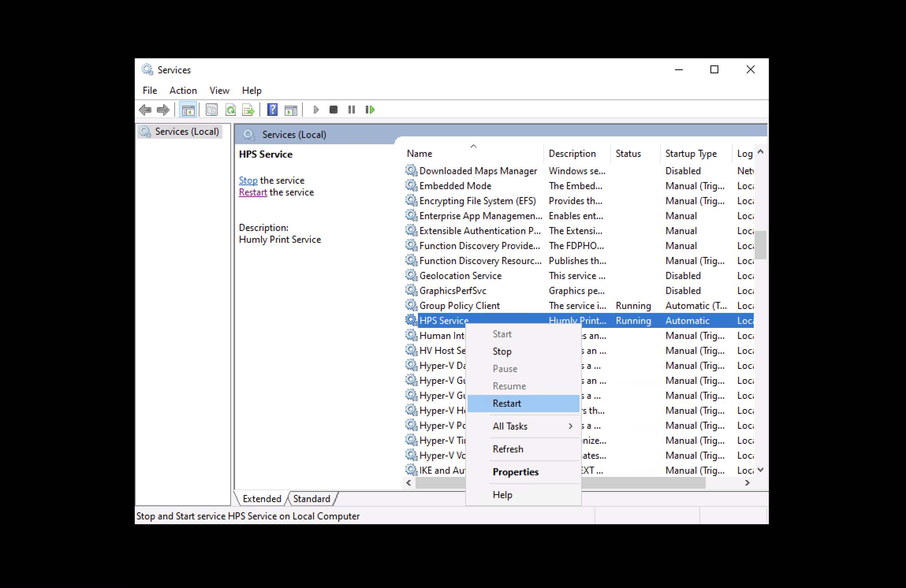The height and width of the screenshot is (588, 906).
Task: Click the Stop the service link
Action: [248, 180]
